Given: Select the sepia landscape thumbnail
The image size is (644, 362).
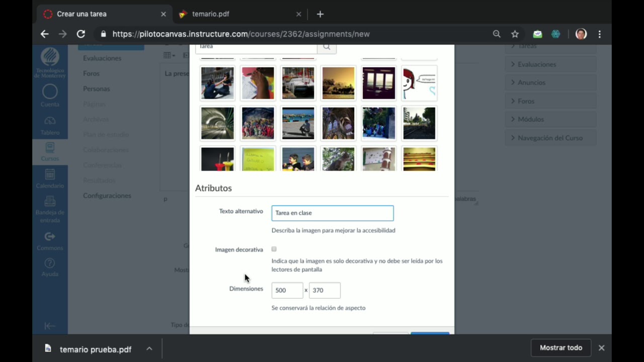Looking at the screenshot, I should pos(338,83).
